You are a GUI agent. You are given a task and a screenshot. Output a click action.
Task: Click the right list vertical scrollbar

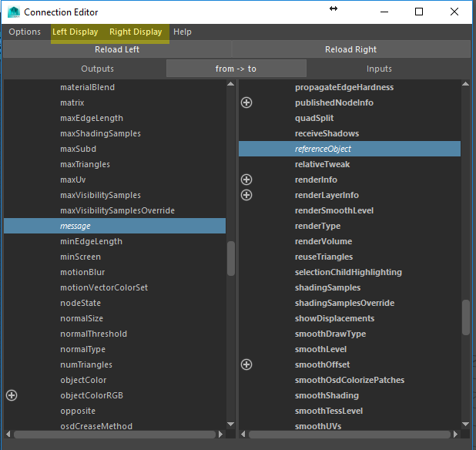click(x=465, y=317)
